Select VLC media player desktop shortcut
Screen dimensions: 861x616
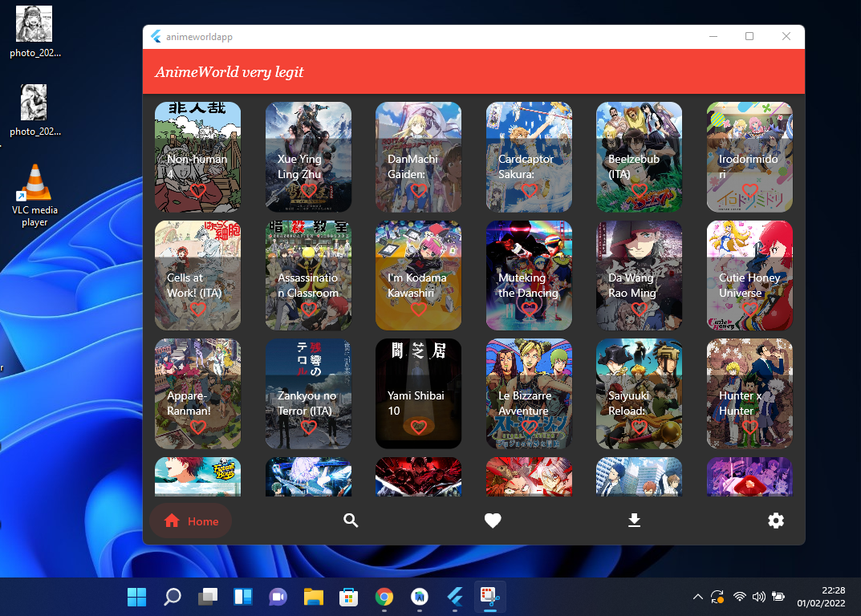pyautogui.click(x=35, y=196)
